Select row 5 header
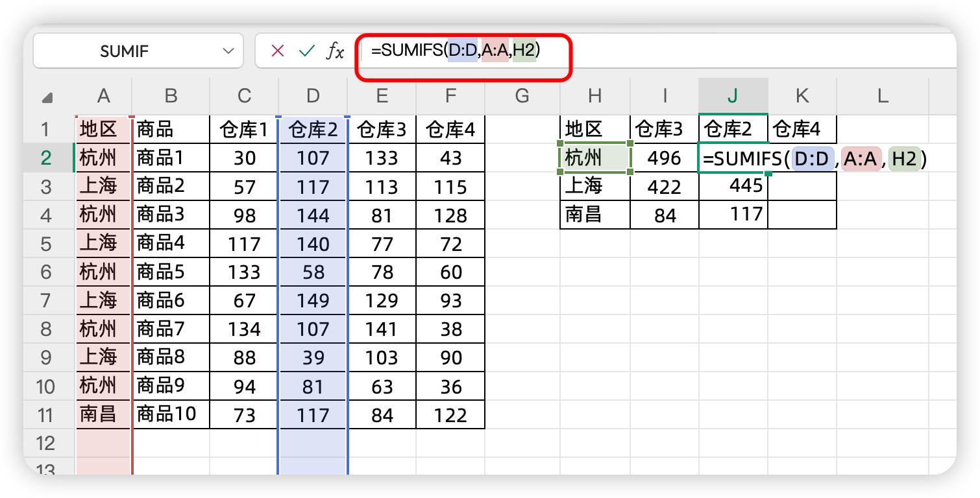 49,244
